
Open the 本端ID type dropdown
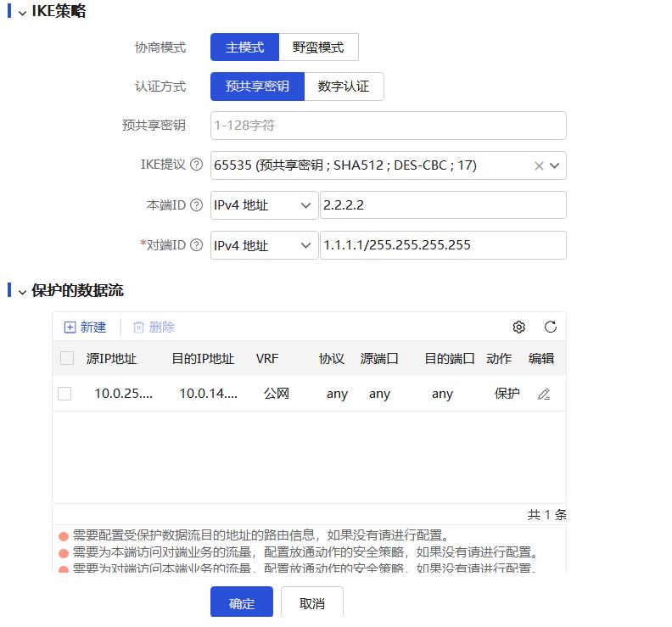pyautogui.click(x=264, y=205)
